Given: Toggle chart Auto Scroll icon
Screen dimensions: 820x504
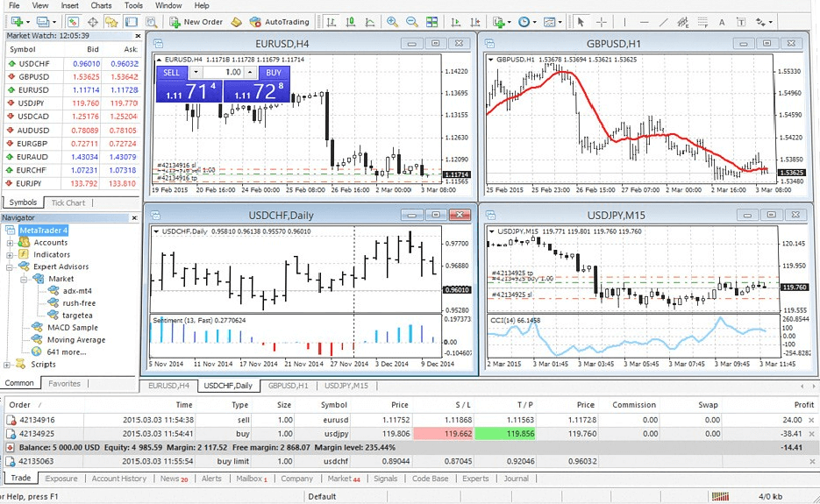Looking at the screenshot, I should 455,22.
